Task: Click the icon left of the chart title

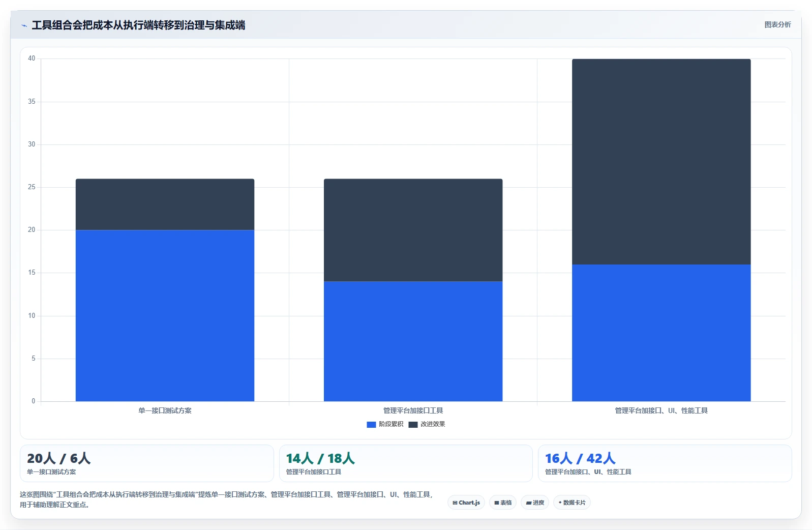Action: (x=24, y=25)
